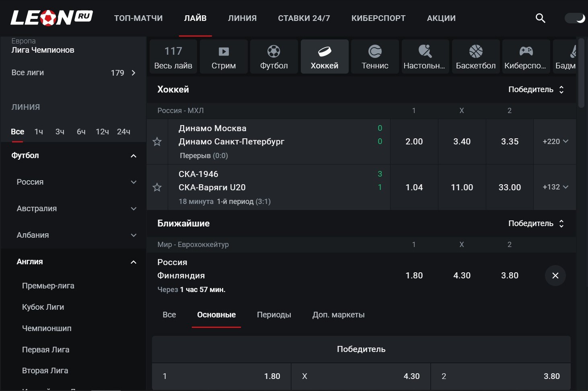
Task: Expand Албания in the sidebar
Action: [x=74, y=235]
